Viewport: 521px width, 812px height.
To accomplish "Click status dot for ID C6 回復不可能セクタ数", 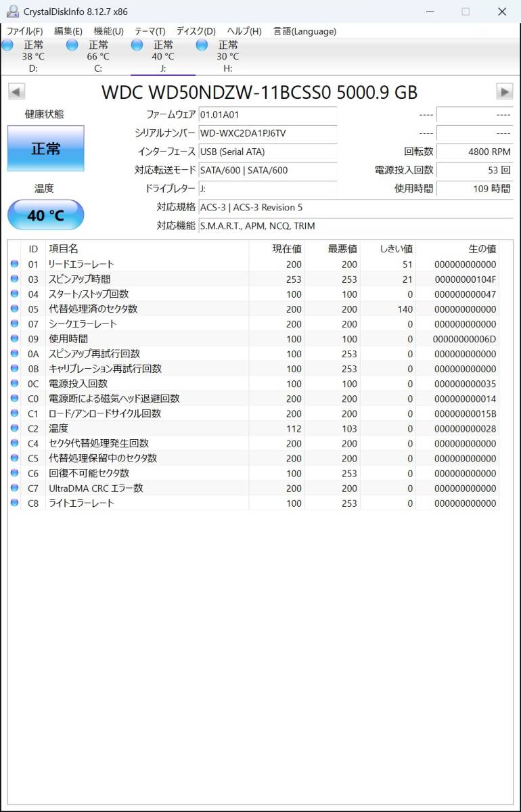I will (15, 473).
